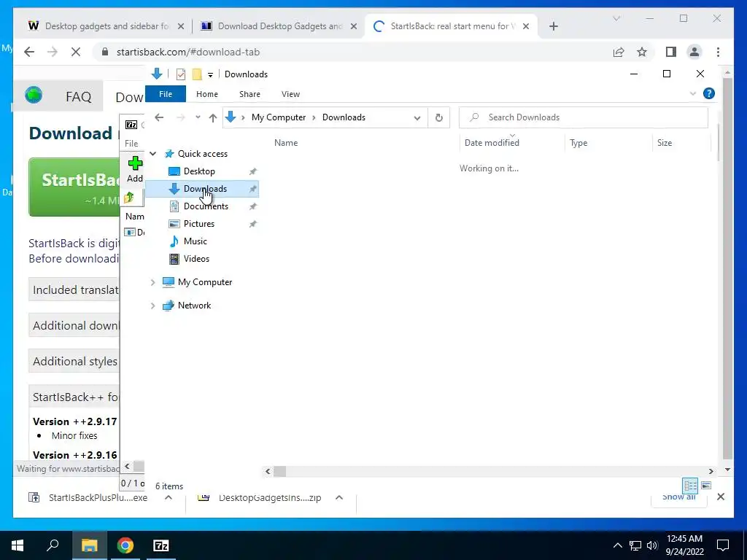
Task: Stop loading the Chrome page
Action: [76, 52]
